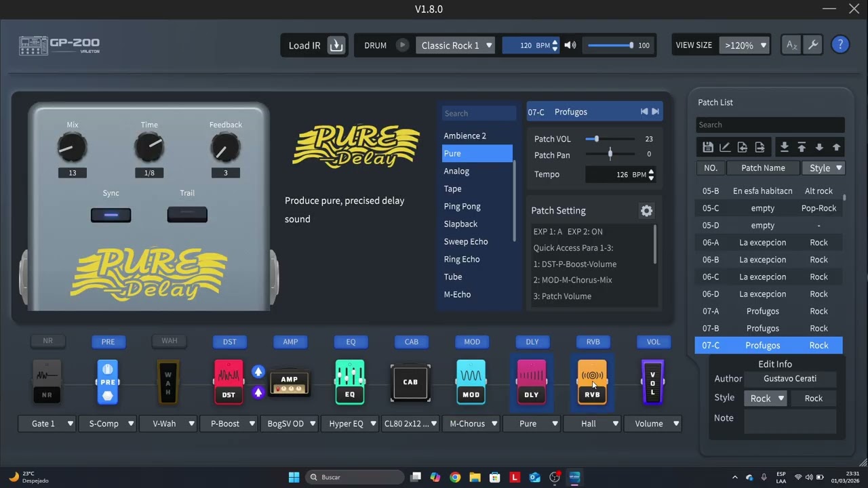
Task: Select the MOD pedal icon
Action: [471, 382]
